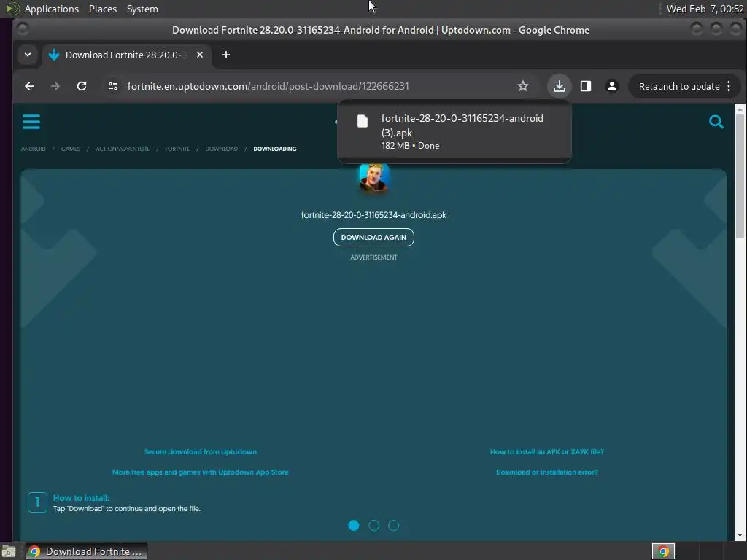
Task: Open Download or installation error link
Action: [x=547, y=472]
